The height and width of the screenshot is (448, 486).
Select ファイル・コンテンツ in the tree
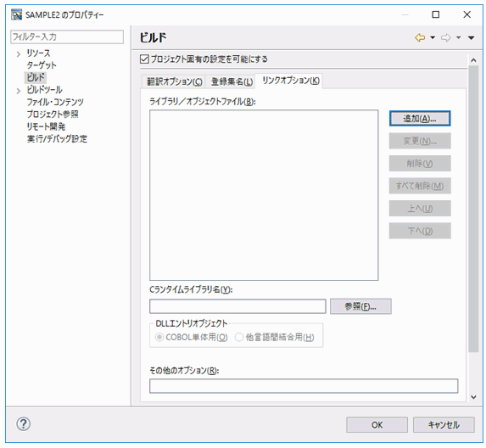(x=55, y=102)
